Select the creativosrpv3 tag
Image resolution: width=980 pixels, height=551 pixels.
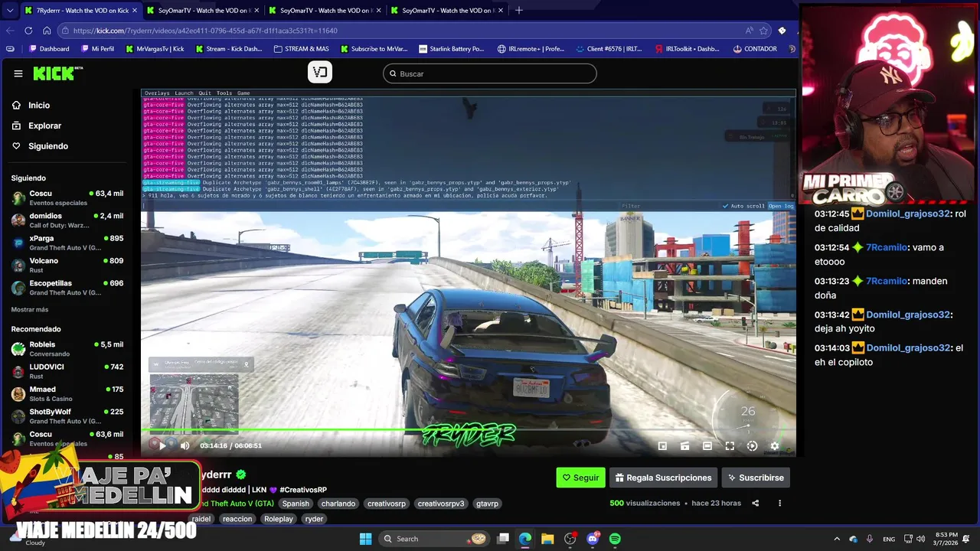441,504
